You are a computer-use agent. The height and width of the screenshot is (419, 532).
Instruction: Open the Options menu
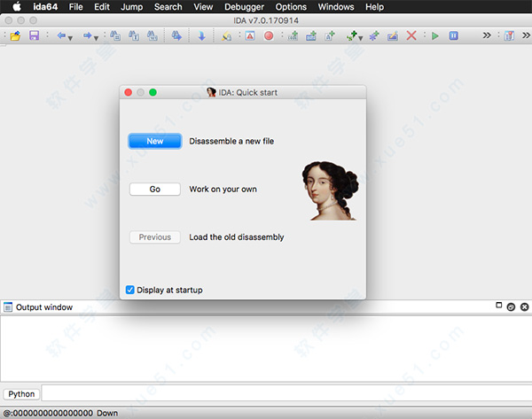[x=291, y=7]
